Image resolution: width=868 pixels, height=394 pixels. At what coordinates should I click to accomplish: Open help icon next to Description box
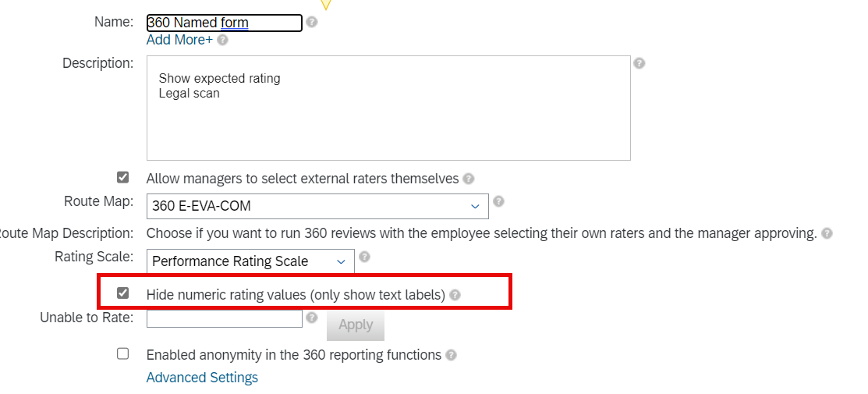click(639, 63)
